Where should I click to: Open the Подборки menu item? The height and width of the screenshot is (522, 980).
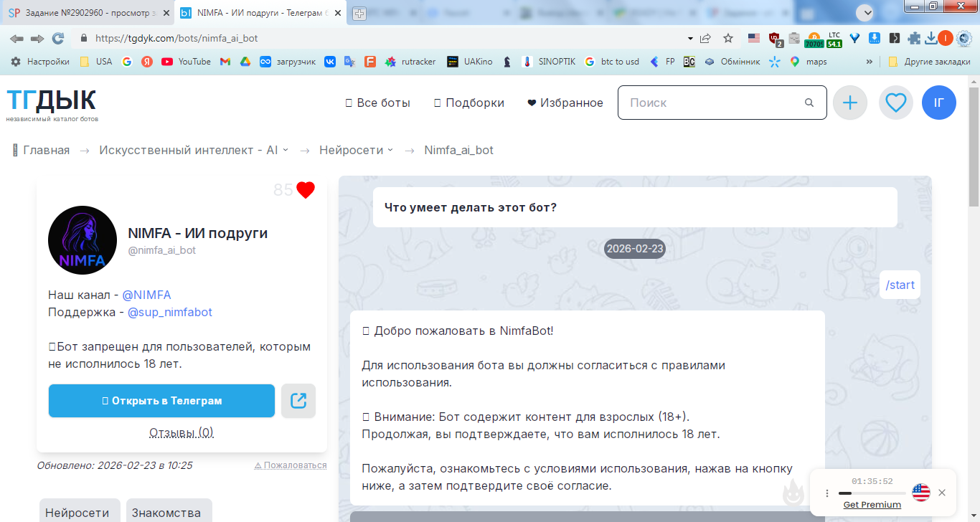469,103
